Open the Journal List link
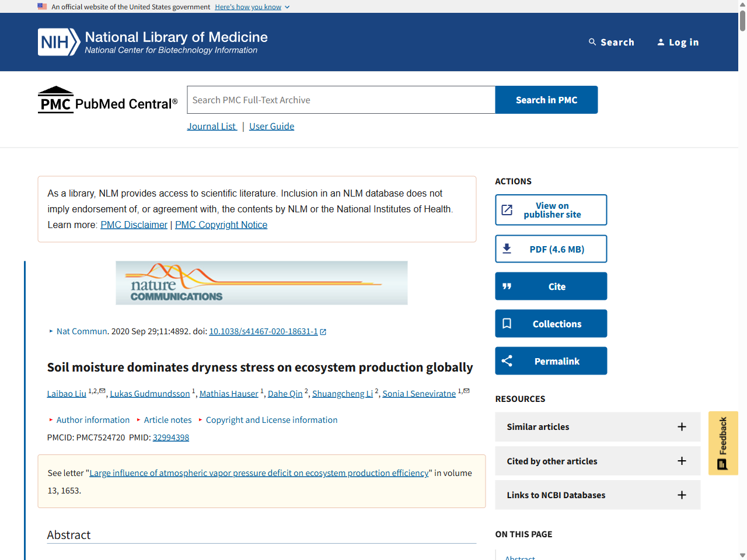The height and width of the screenshot is (560, 747). pos(211,126)
